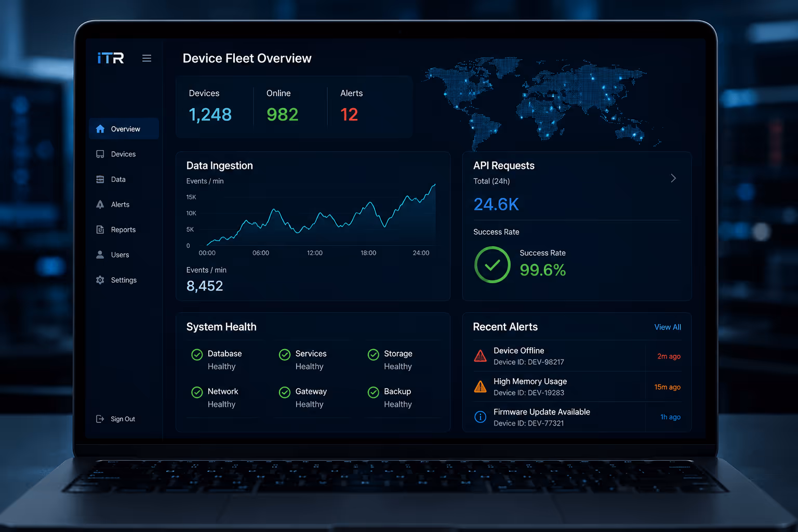Open the High Memory Usage alert row
798x532 pixels.
coord(577,387)
